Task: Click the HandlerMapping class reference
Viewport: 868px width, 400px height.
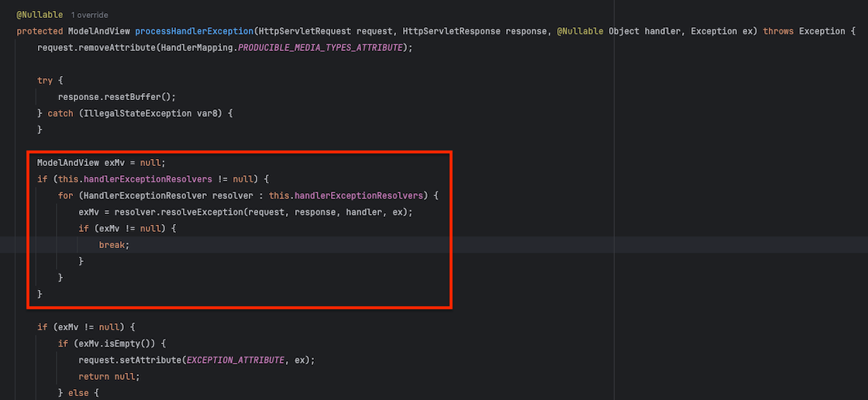Action: (197, 47)
